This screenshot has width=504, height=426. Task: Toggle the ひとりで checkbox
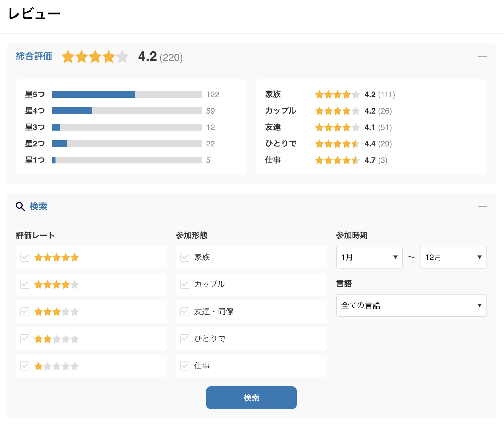tap(185, 339)
